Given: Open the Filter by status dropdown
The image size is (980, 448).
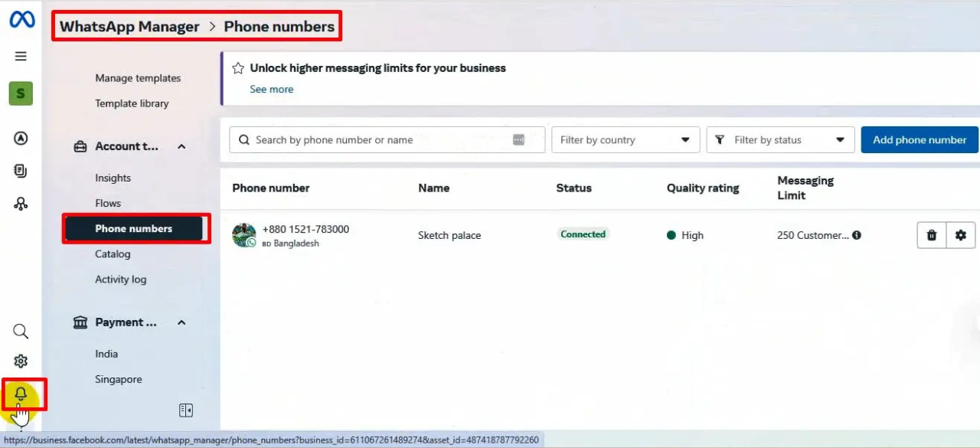Looking at the screenshot, I should tap(780, 140).
